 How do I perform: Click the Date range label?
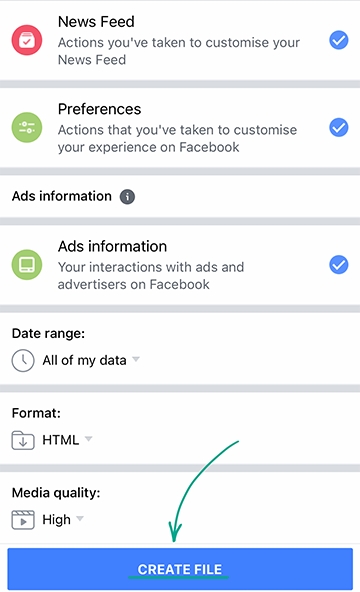pos(48,333)
